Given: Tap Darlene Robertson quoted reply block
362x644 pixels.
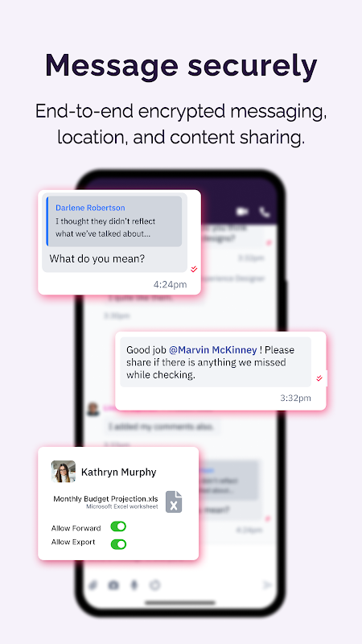Looking at the screenshot, I should 114,221.
